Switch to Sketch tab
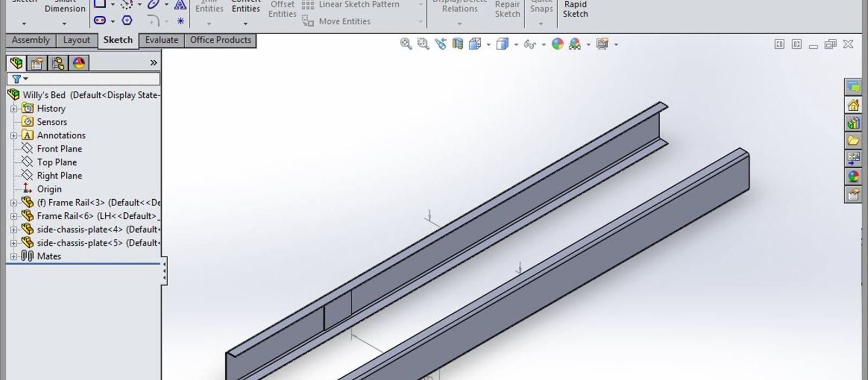Viewport: 868px width, 380px height. tap(118, 40)
